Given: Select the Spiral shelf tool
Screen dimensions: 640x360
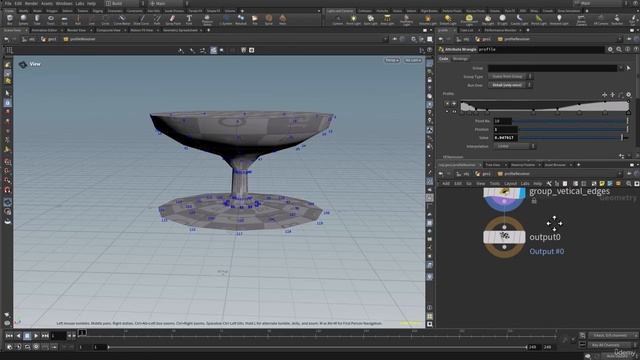Looking at the screenshot, I should 269,19.
